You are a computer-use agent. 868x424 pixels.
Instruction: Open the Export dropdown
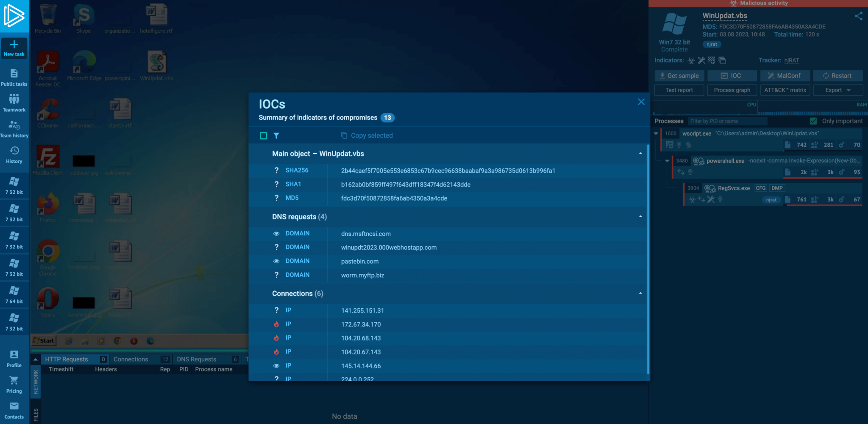837,90
